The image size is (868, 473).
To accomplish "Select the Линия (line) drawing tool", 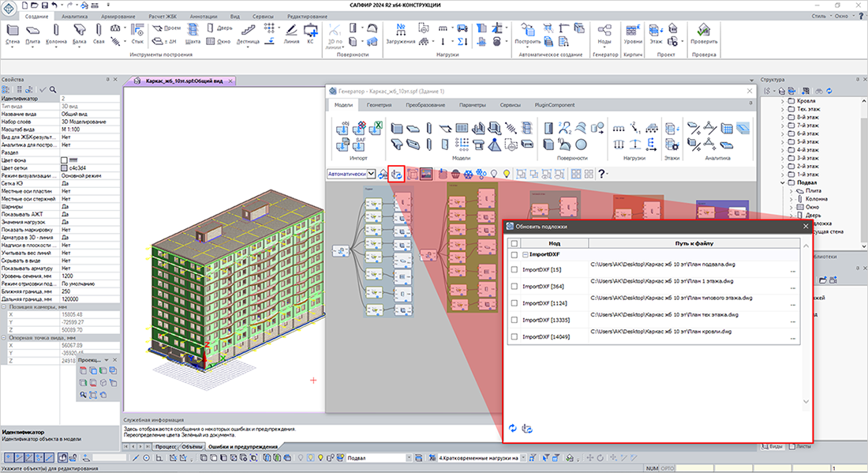I will coord(291,34).
